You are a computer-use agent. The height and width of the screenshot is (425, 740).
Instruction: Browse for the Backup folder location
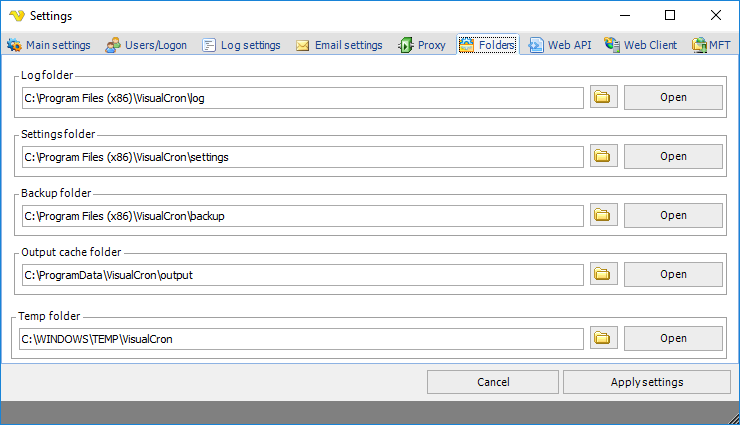[x=604, y=215]
